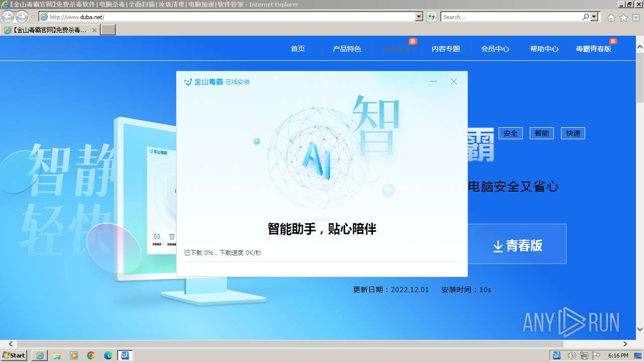Click the 安全 tag
This screenshot has width=644, height=362.
point(511,133)
